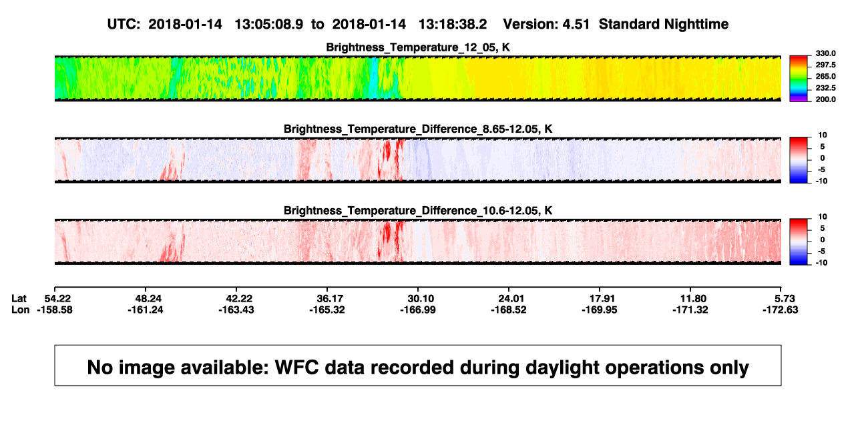
Task: Click the latitude value 42.22
Action: [236, 298]
